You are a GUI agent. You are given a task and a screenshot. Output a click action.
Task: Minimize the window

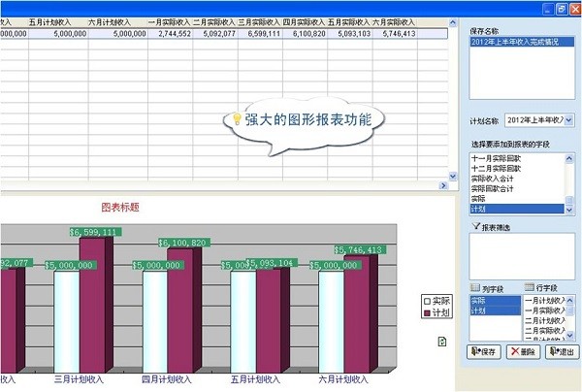548,9
